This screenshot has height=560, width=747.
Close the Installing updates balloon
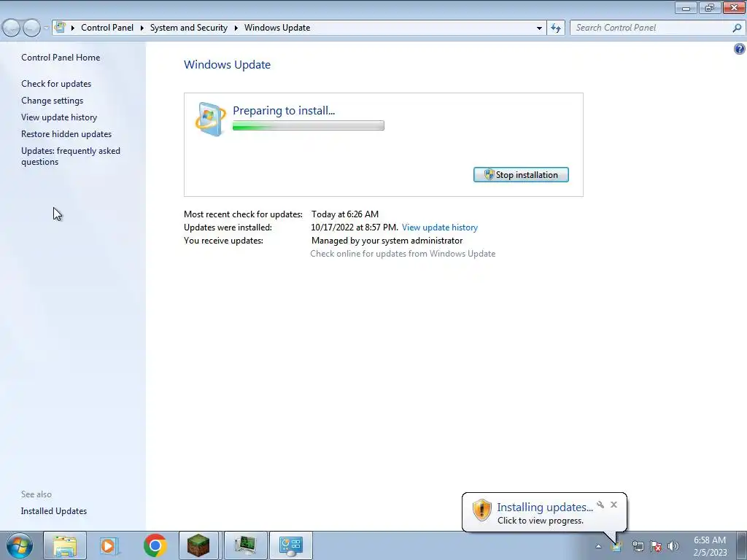pyautogui.click(x=614, y=505)
